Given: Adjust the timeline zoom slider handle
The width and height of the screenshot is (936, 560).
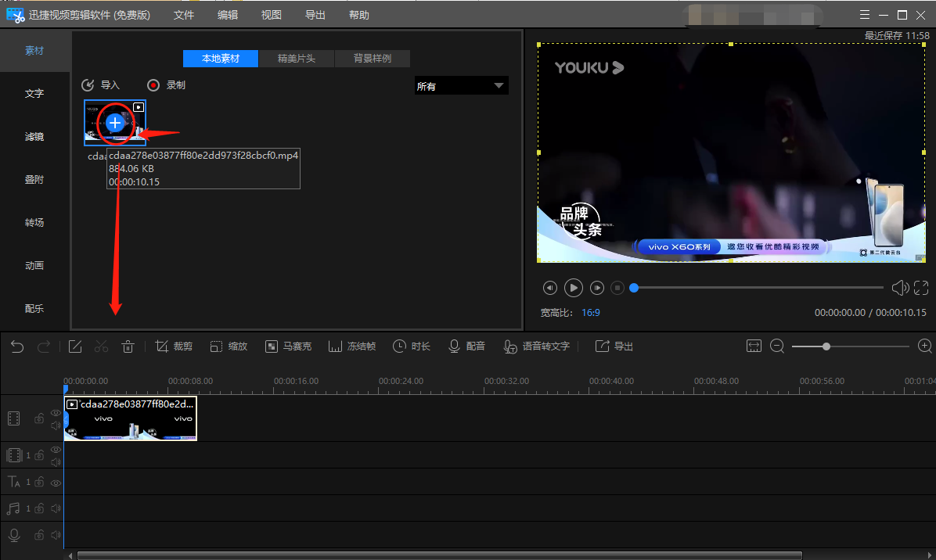Looking at the screenshot, I should 826,346.
